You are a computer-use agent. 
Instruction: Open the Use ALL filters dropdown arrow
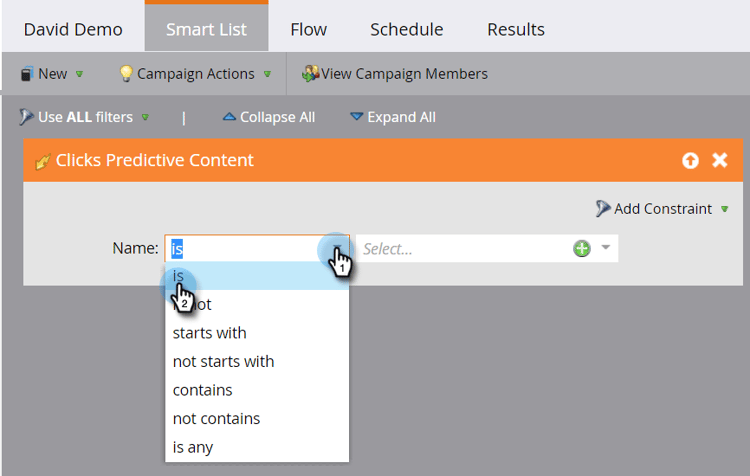point(146,117)
